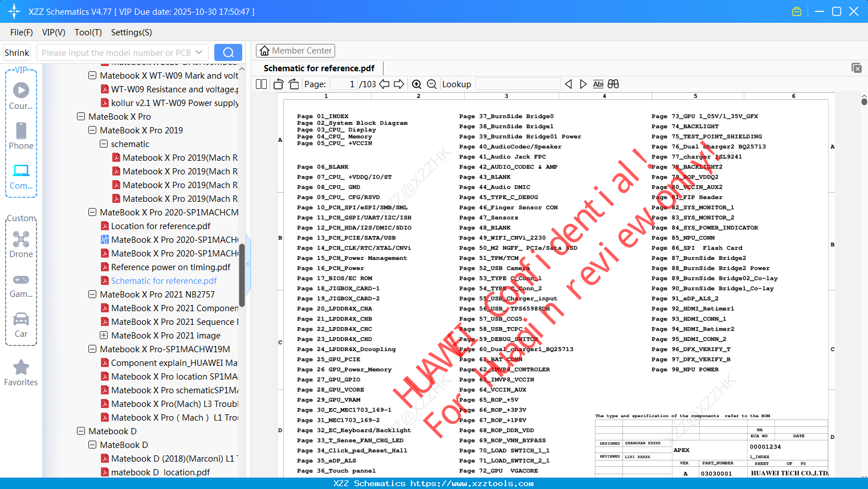Click the document viewer scrollbar thumb
The width and height of the screenshot is (868, 489).
point(864,101)
